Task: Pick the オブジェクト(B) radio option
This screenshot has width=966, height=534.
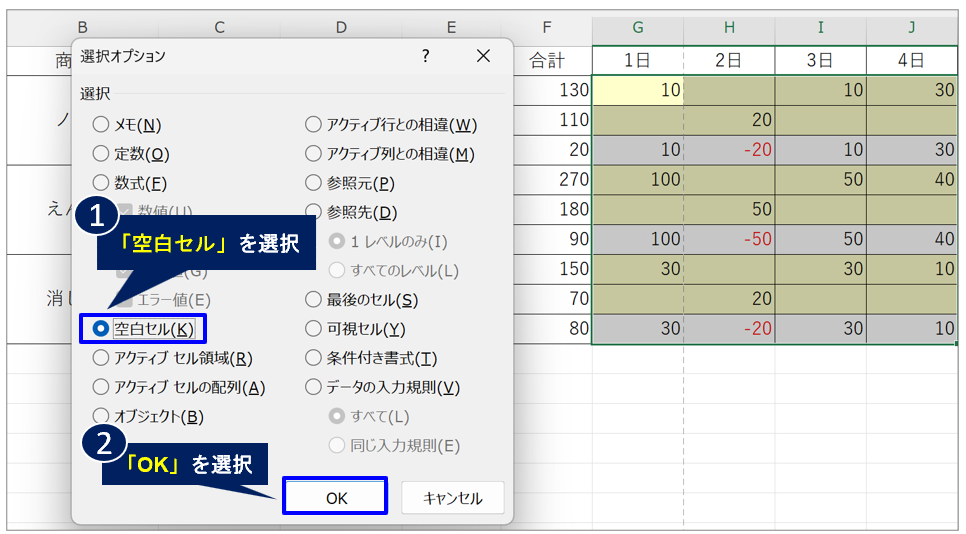Action: pos(101,416)
